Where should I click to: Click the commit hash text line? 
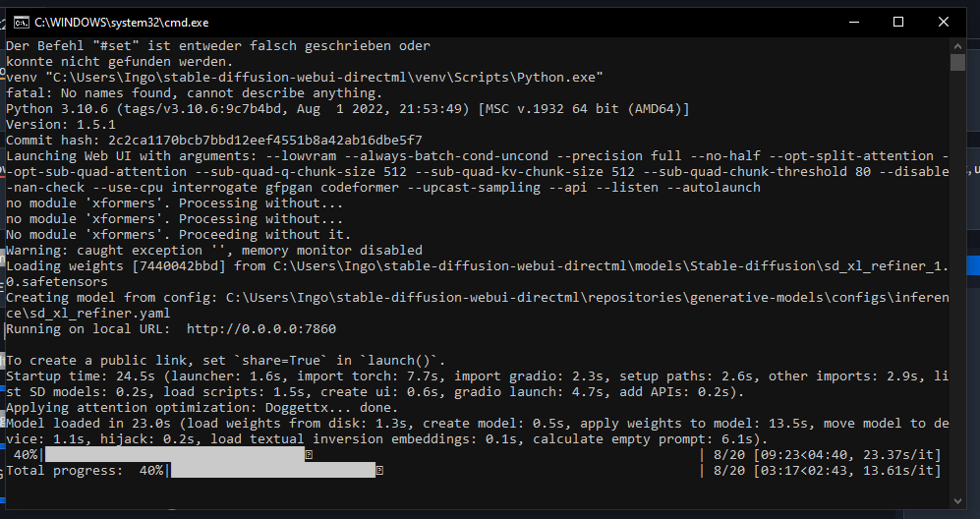click(x=213, y=140)
